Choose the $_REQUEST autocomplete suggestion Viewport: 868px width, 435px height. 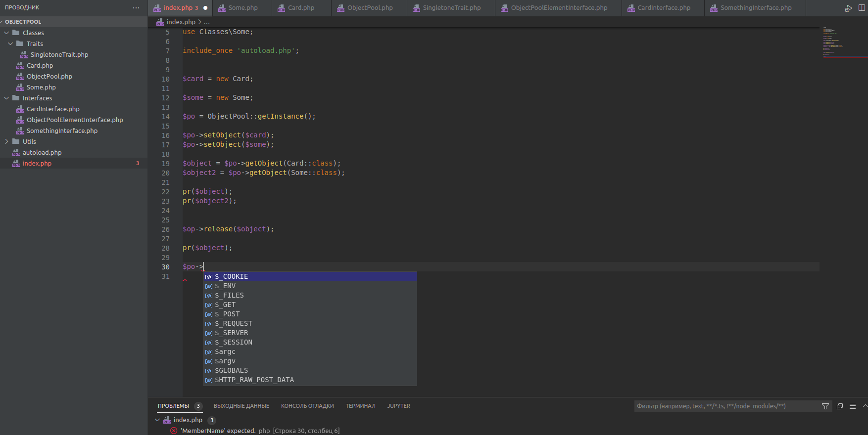pos(310,324)
